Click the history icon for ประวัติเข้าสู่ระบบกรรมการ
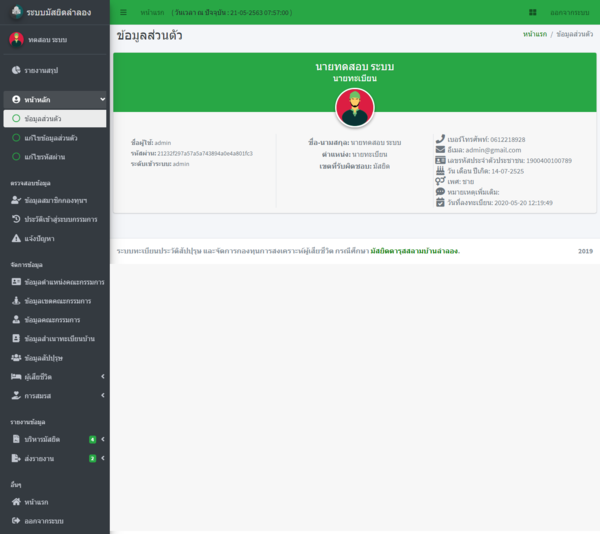The image size is (600, 534). coord(16,219)
